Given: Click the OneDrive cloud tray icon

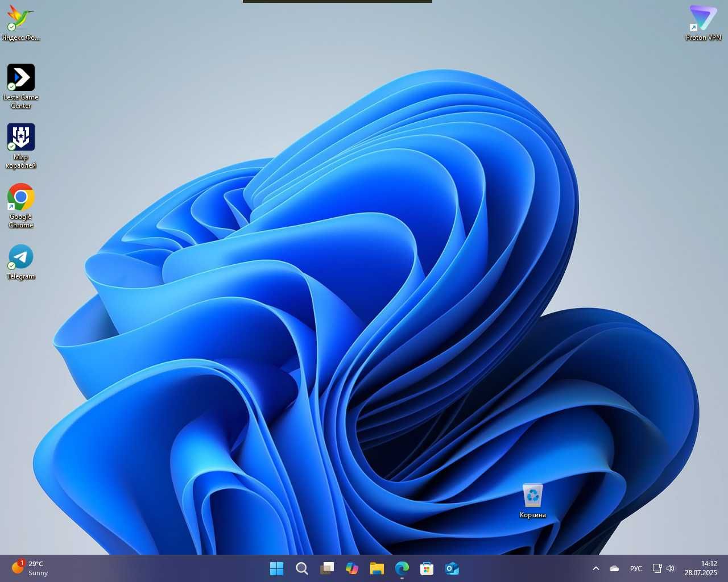Looking at the screenshot, I should pos(614,568).
